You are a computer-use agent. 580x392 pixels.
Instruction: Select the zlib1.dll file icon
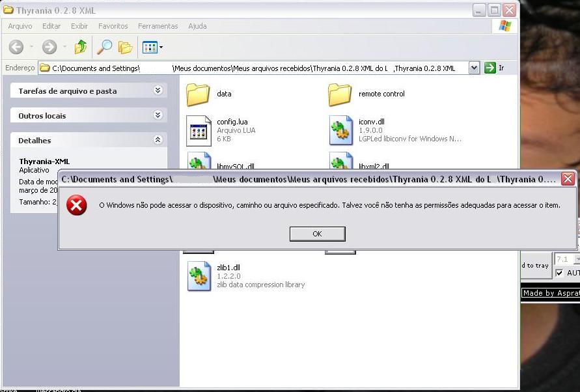(x=199, y=276)
